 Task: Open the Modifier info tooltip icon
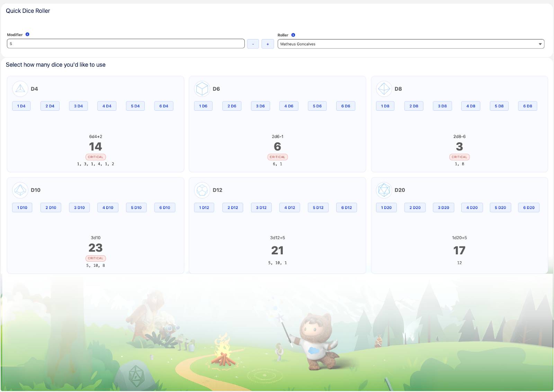click(28, 35)
